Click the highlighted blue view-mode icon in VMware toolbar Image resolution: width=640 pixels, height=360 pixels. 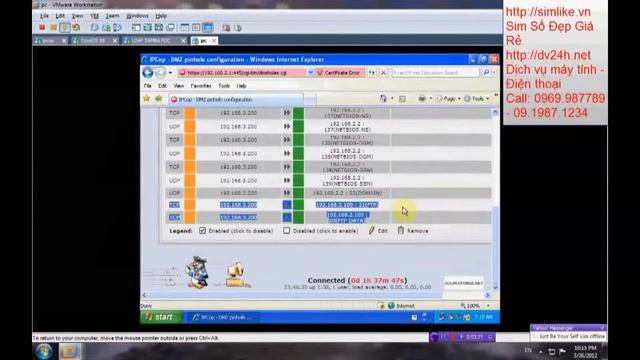(x=207, y=28)
